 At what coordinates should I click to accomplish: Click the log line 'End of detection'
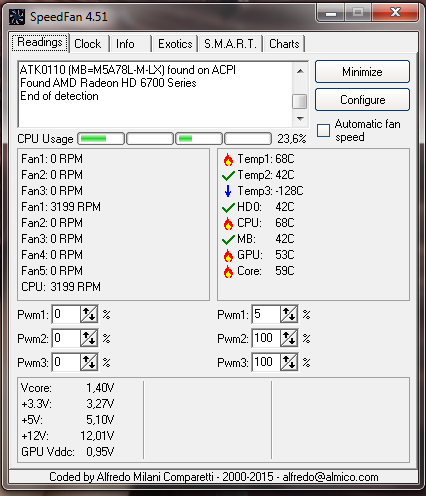tap(59, 96)
